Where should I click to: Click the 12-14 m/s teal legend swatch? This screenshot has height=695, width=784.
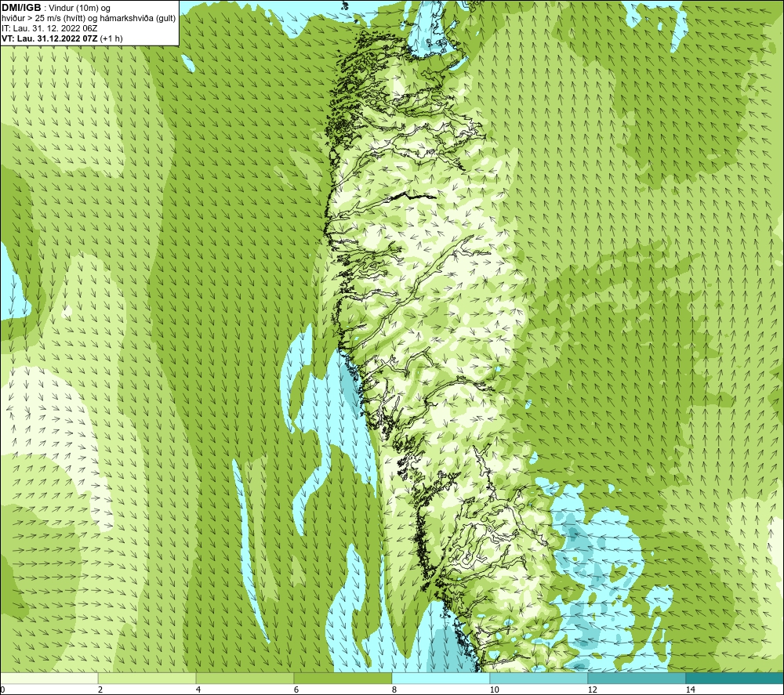[x=637, y=678]
